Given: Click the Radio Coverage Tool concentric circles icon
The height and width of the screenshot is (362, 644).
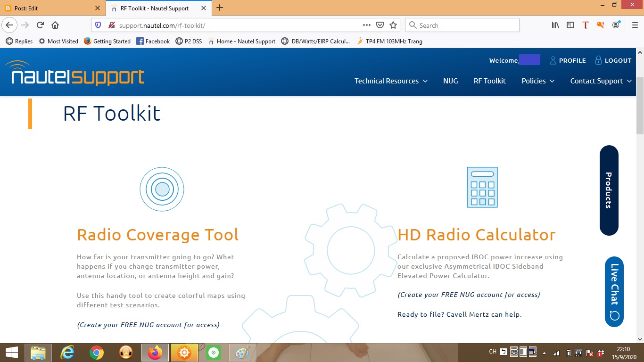Looking at the screenshot, I should pyautogui.click(x=162, y=189).
